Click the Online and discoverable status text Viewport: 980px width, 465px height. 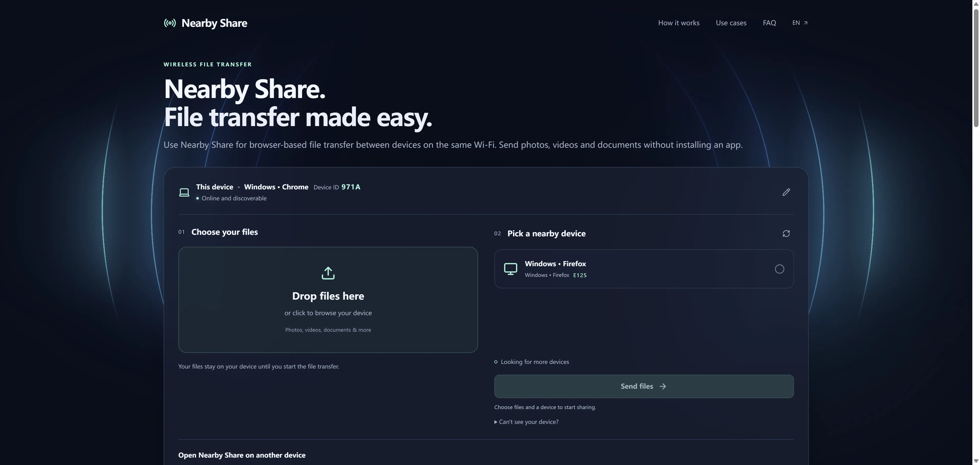click(x=234, y=198)
